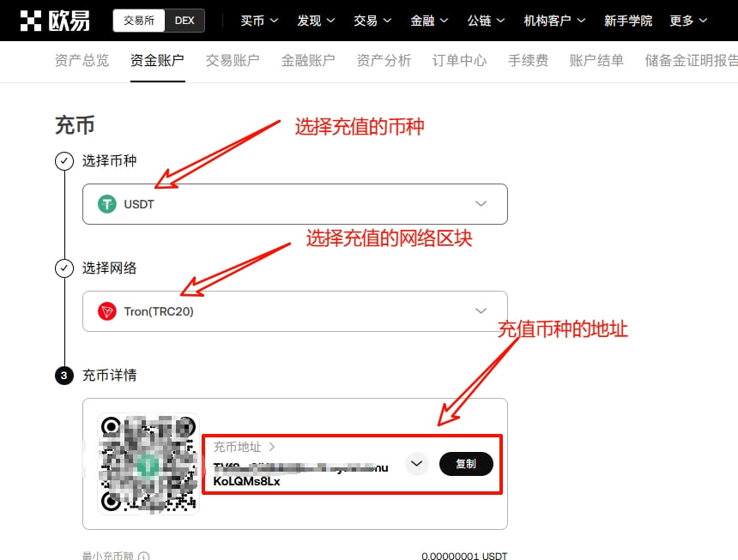Click the Tron network icon
Image resolution: width=738 pixels, height=560 pixels.
pos(107,311)
